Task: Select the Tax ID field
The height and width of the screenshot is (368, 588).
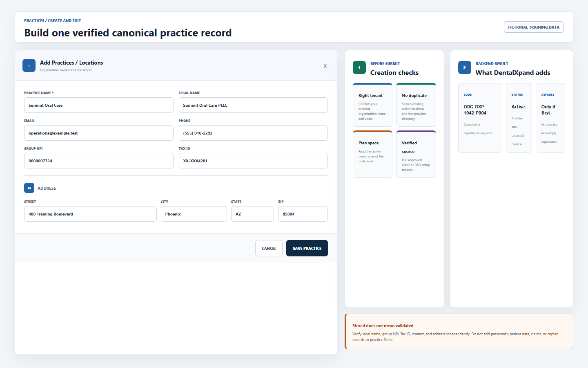Action: click(x=253, y=161)
